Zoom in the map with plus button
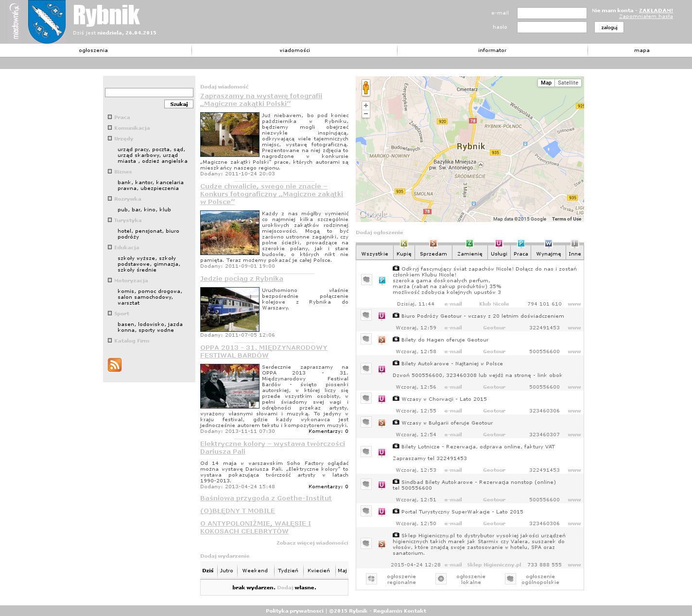 tap(366, 105)
